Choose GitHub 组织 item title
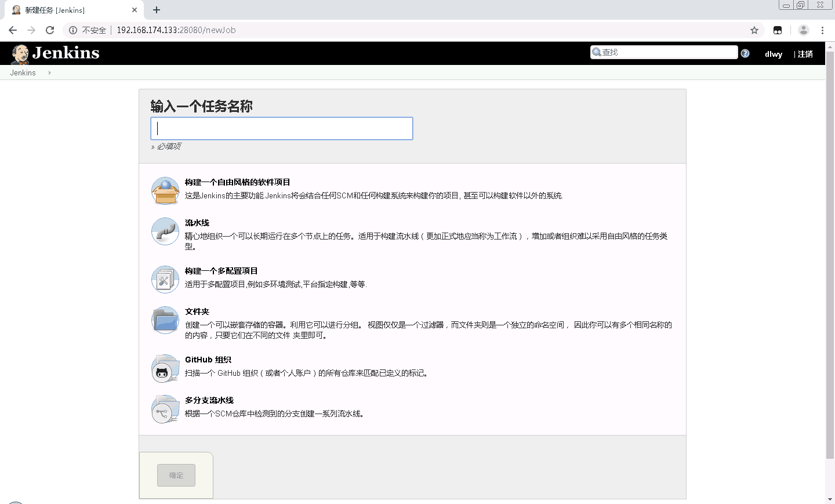Screen dimensions: 835x504 pyautogui.click(x=208, y=360)
